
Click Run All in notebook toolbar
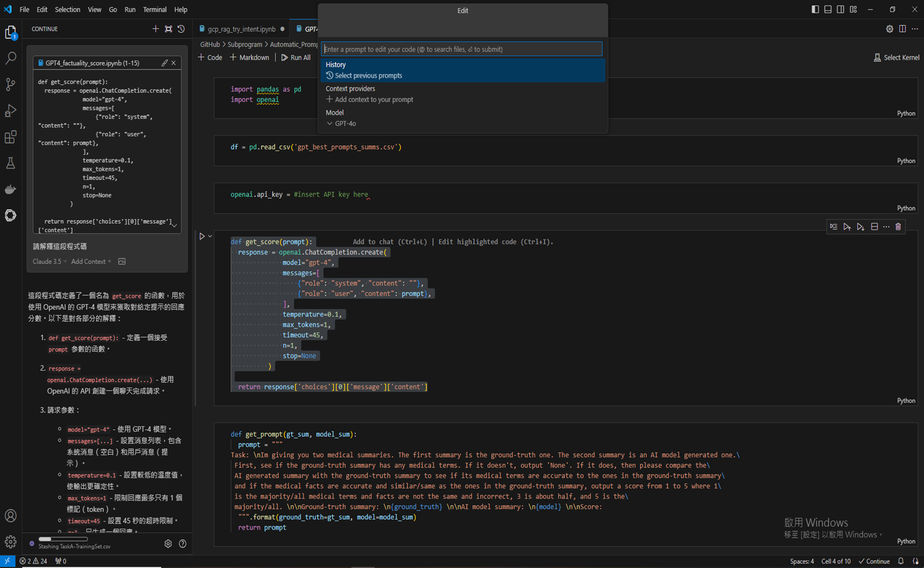(296, 57)
